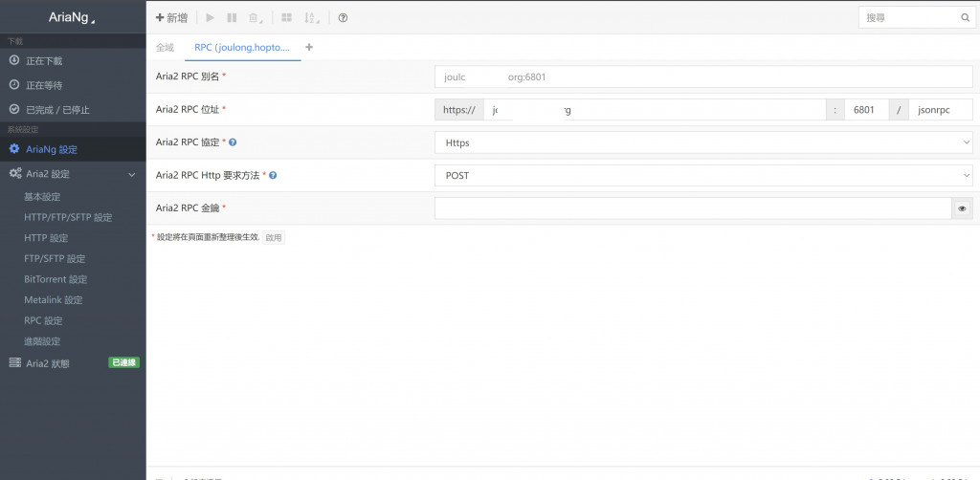980x480 pixels.
Task: Switch to the 全域 tab
Action: point(165,48)
